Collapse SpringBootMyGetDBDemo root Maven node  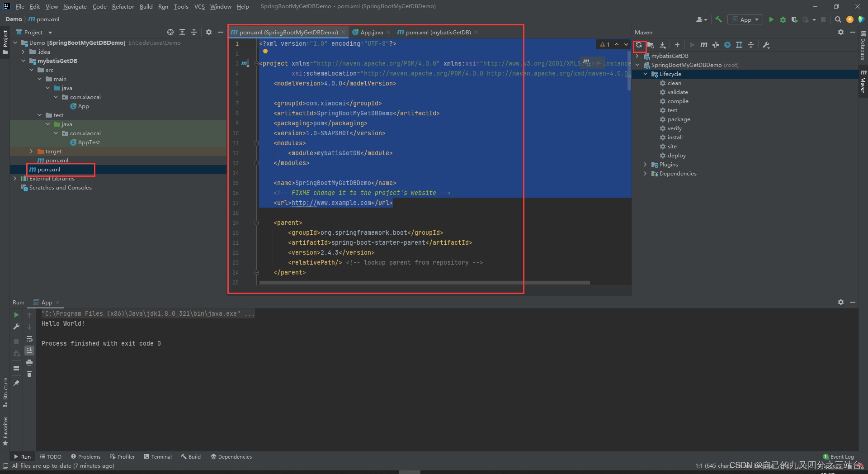[x=637, y=65]
